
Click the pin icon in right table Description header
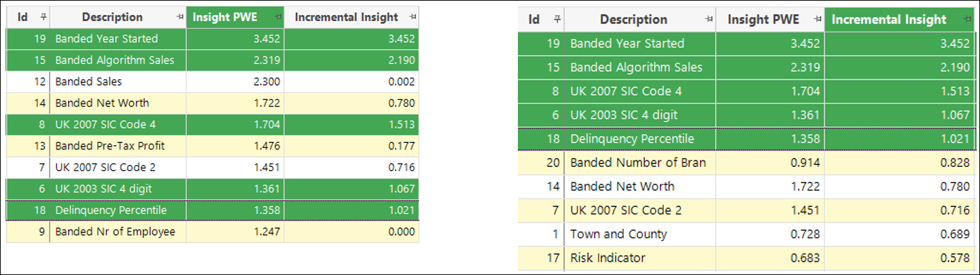coord(709,19)
